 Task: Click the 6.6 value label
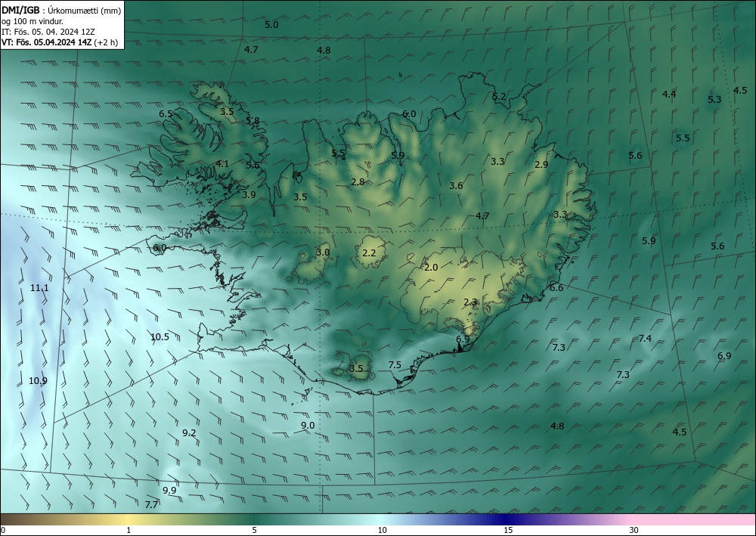[x=556, y=288]
